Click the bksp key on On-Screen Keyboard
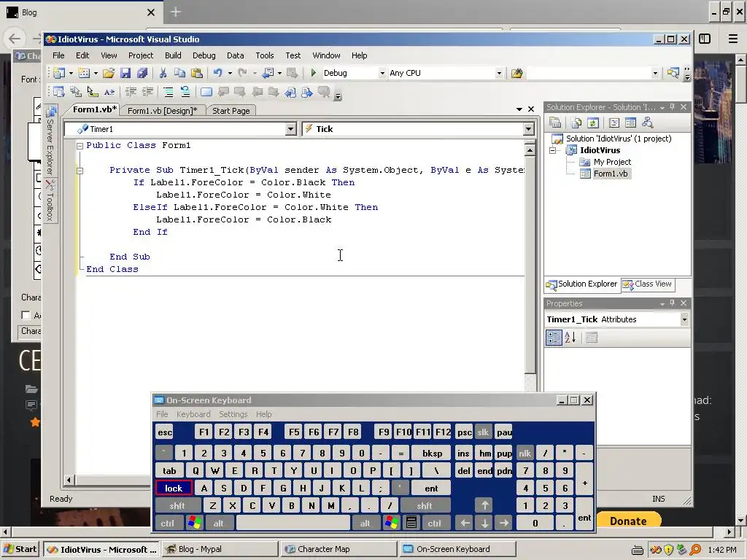 pos(432,454)
